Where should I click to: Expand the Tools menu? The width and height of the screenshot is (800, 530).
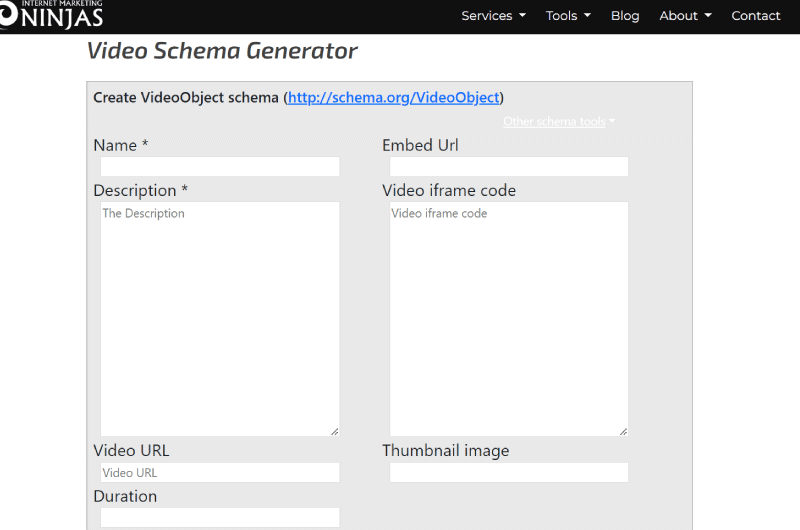click(568, 16)
